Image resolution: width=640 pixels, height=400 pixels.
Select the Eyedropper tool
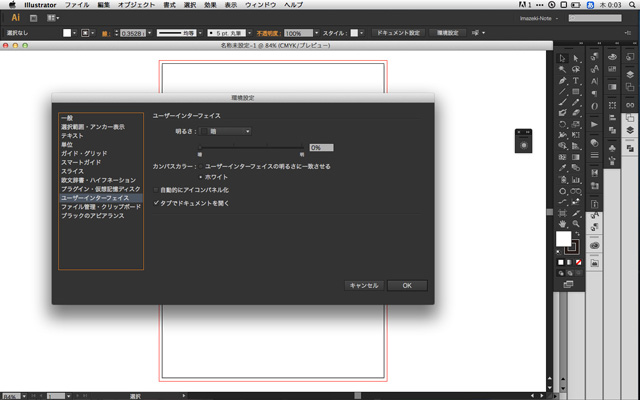[x=562, y=168]
